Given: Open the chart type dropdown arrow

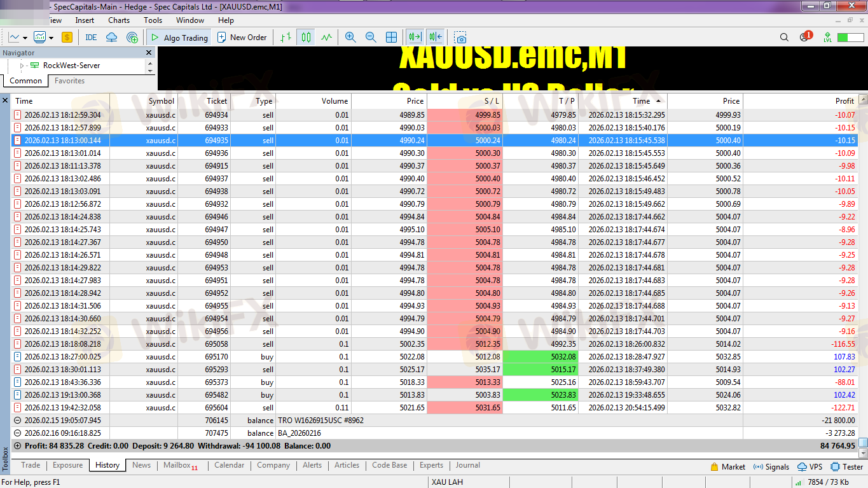Looking at the screenshot, I should pos(24,38).
